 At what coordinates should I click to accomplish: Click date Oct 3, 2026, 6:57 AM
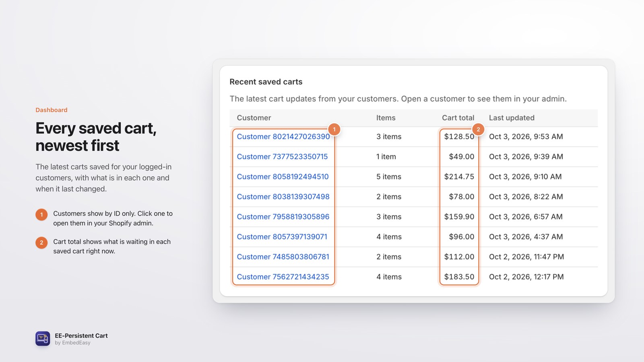coord(526,217)
